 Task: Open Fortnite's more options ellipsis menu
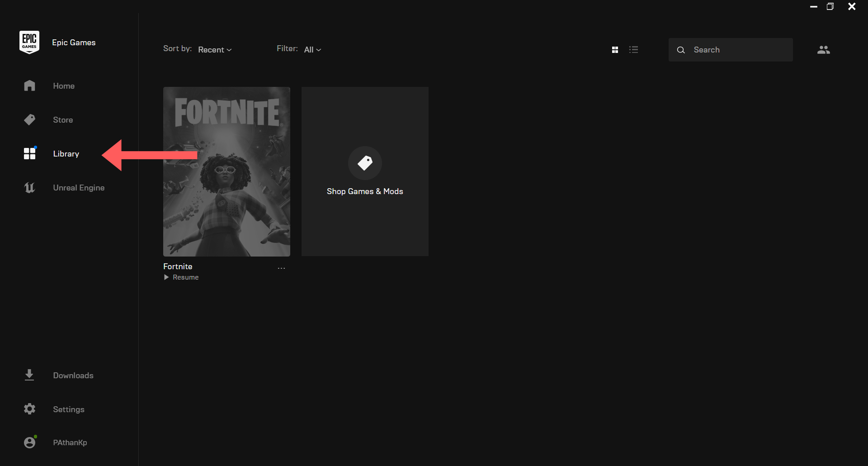pos(281,268)
